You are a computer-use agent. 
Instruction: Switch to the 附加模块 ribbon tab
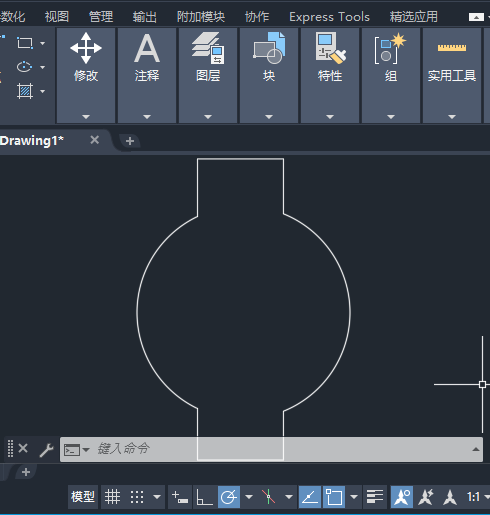[x=201, y=17]
